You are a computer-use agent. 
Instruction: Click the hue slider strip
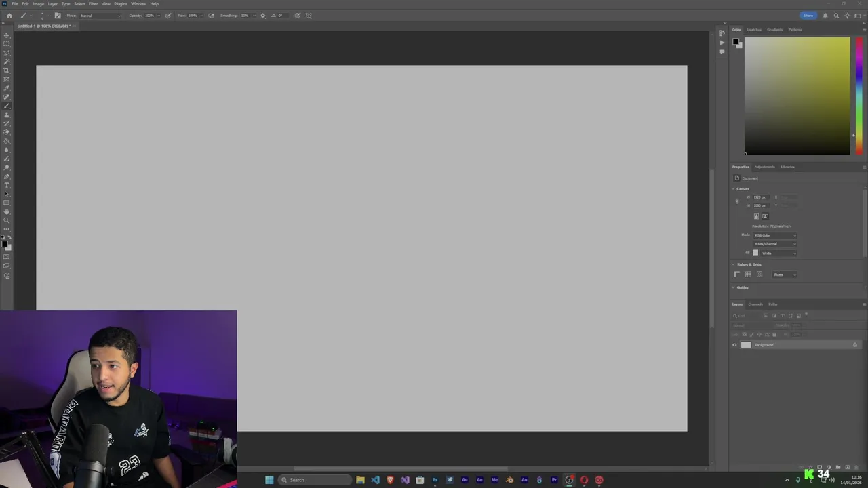(x=859, y=96)
